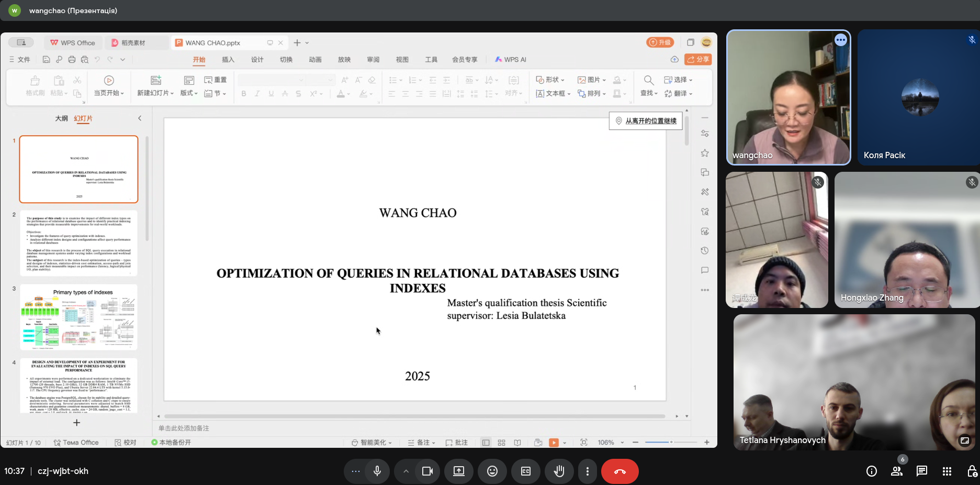Click the red leave call button
The width and height of the screenshot is (980, 485).
(x=619, y=471)
